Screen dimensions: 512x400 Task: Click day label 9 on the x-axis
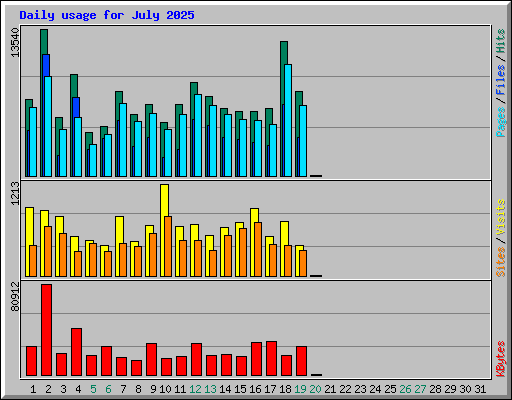click(x=153, y=389)
